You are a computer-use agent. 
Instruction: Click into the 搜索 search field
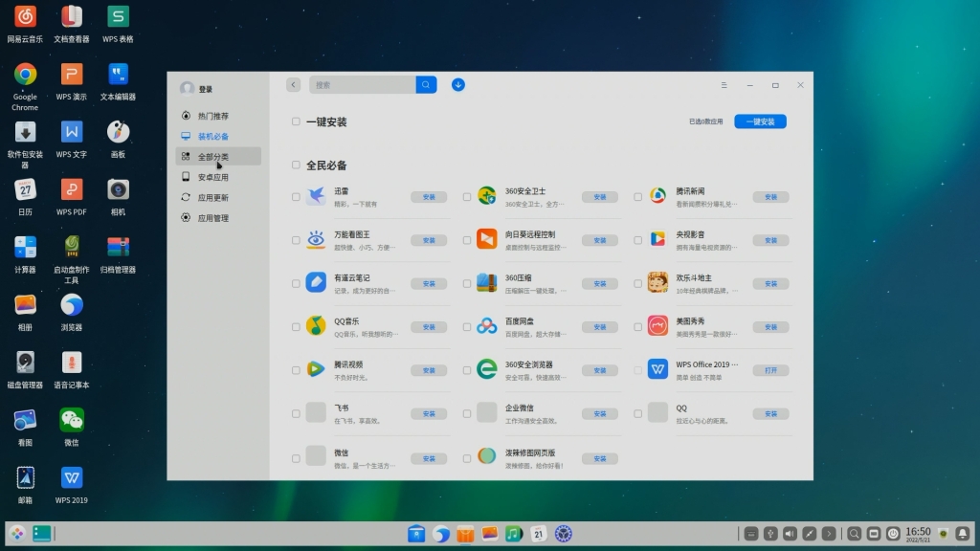point(363,84)
